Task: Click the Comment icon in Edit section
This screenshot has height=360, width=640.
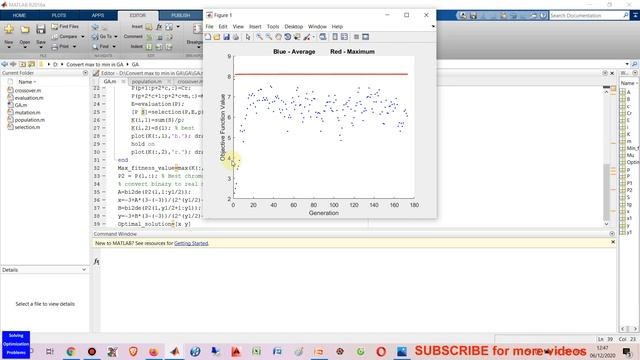Action: [149, 37]
